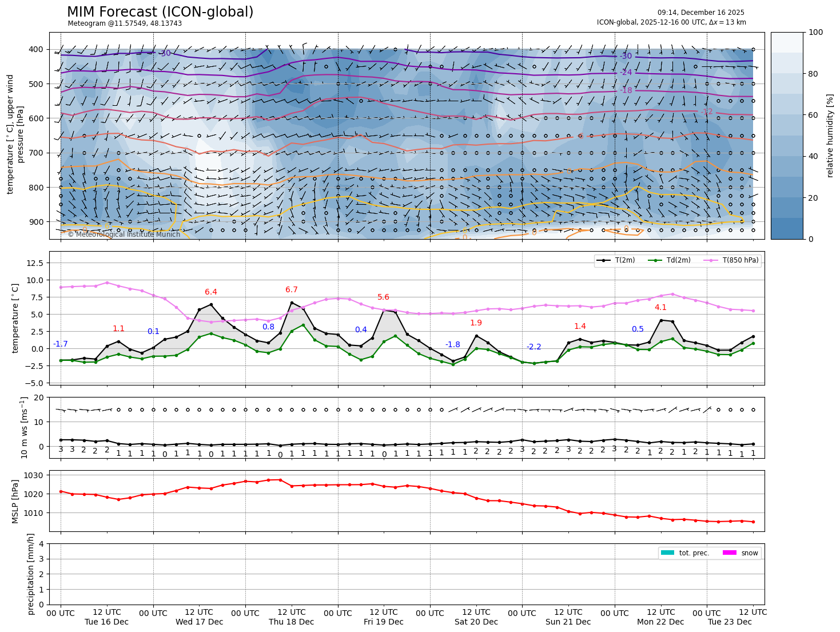Image resolution: width=840 pixels, height=632 pixels.
Task: Click the "12.5" temperature axis tick
Action: tap(35, 263)
